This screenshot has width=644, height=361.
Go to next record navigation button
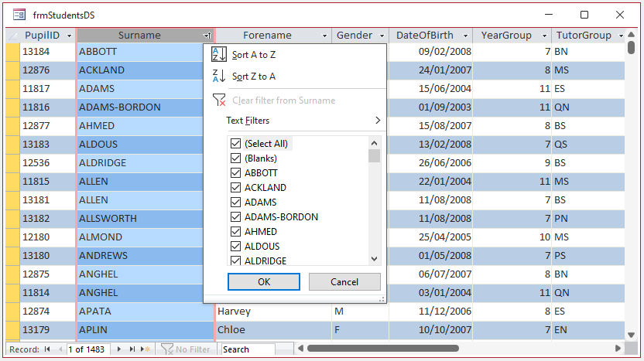pos(119,349)
